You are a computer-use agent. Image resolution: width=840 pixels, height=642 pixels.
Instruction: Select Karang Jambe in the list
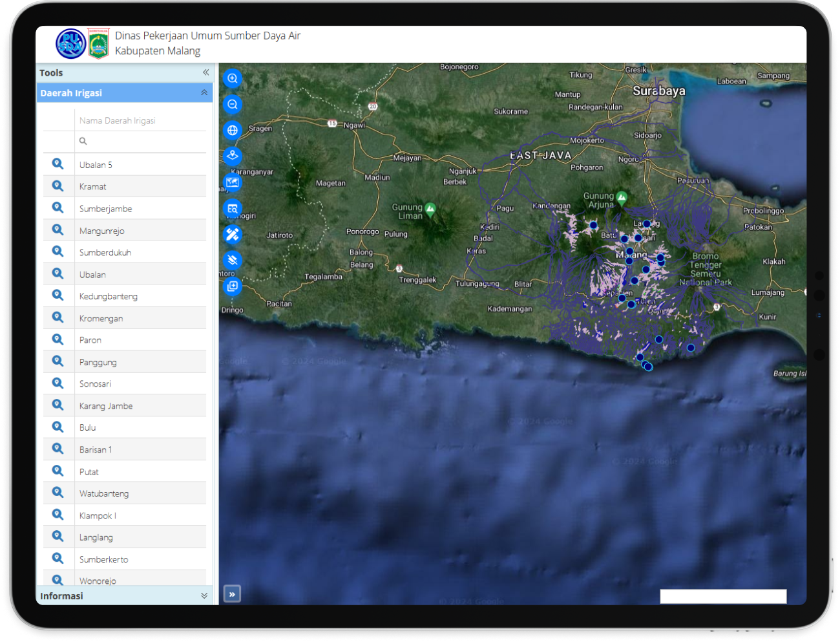click(x=106, y=406)
